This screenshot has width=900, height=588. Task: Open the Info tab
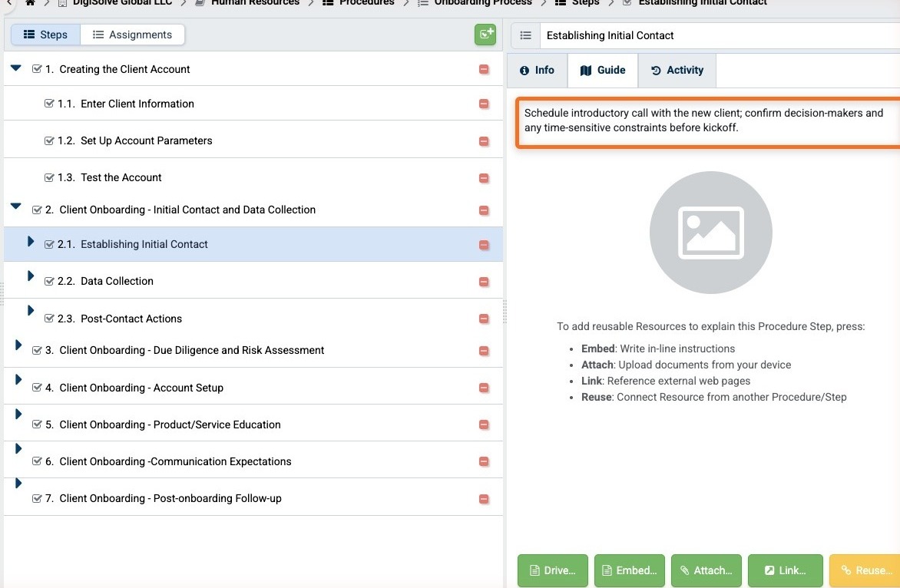(538, 70)
